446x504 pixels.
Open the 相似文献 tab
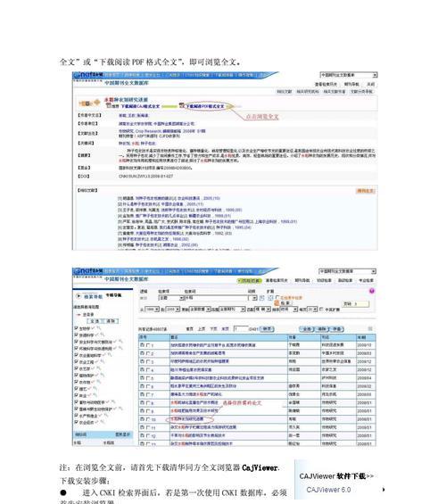285,92
